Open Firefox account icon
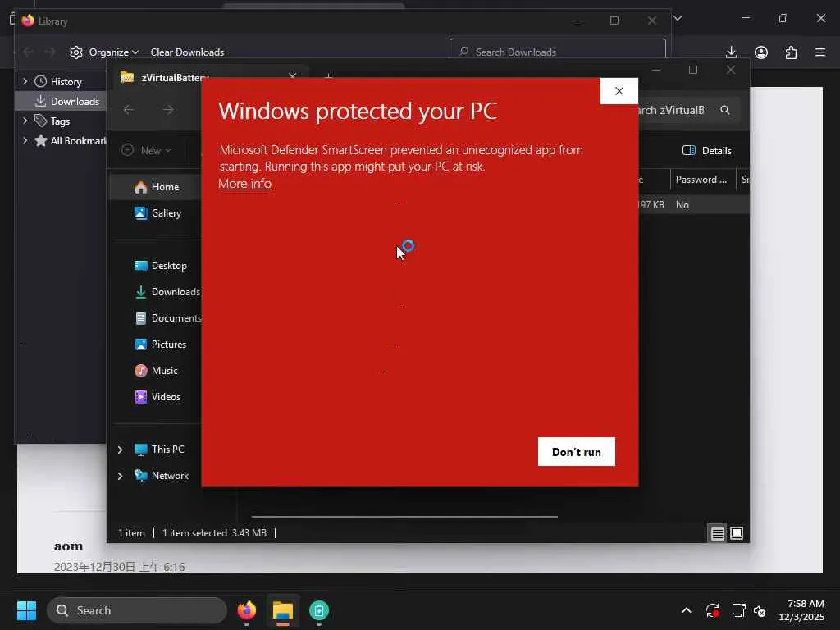The image size is (840, 630). tap(761, 52)
